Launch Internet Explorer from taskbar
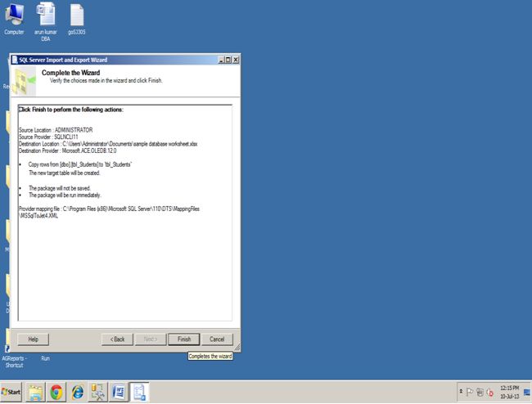This screenshot has width=532, height=404. click(78, 392)
